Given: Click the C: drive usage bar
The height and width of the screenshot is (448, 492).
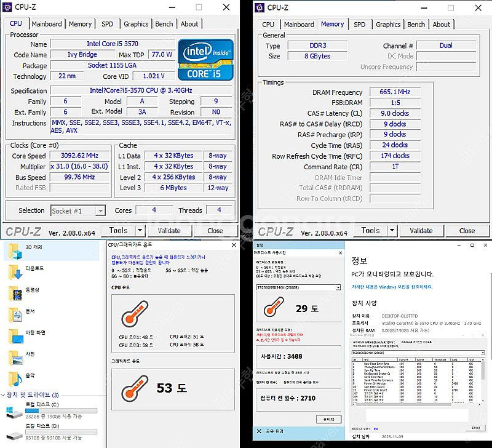Looking at the screenshot, I should (x=61, y=410).
